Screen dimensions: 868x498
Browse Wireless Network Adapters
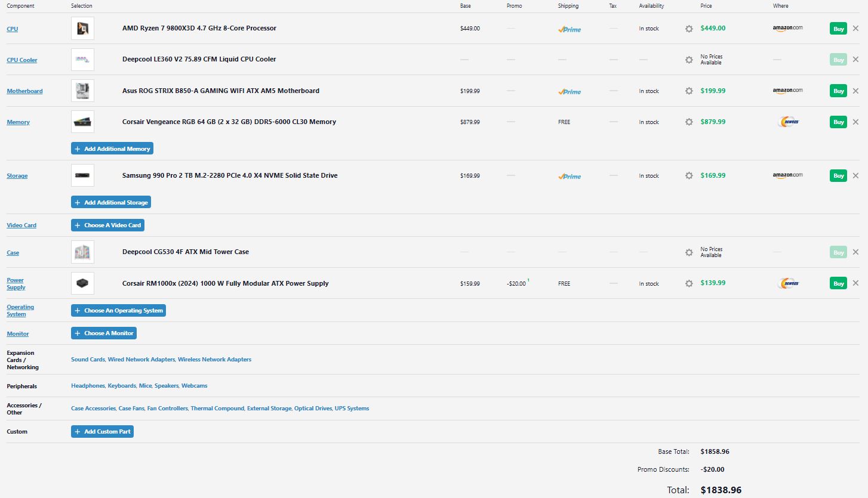215,360
